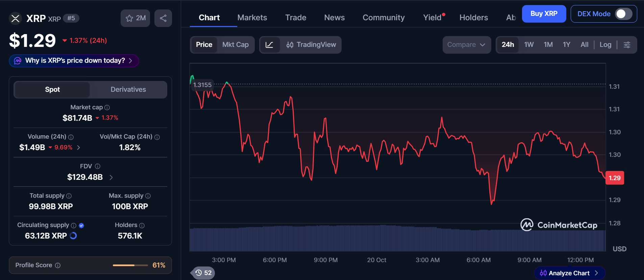Switch to TradingView candlestick chart

[311, 45]
